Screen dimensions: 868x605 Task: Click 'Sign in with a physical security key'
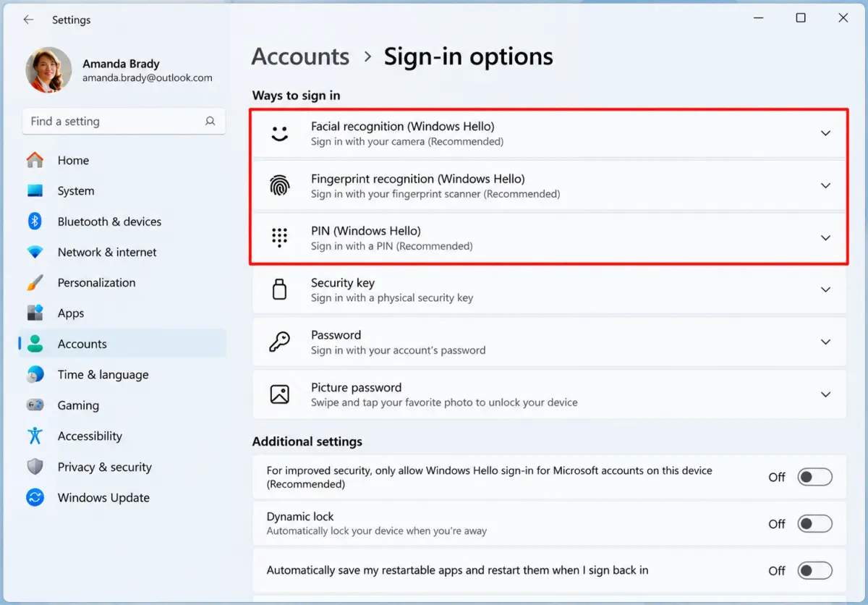click(x=392, y=298)
